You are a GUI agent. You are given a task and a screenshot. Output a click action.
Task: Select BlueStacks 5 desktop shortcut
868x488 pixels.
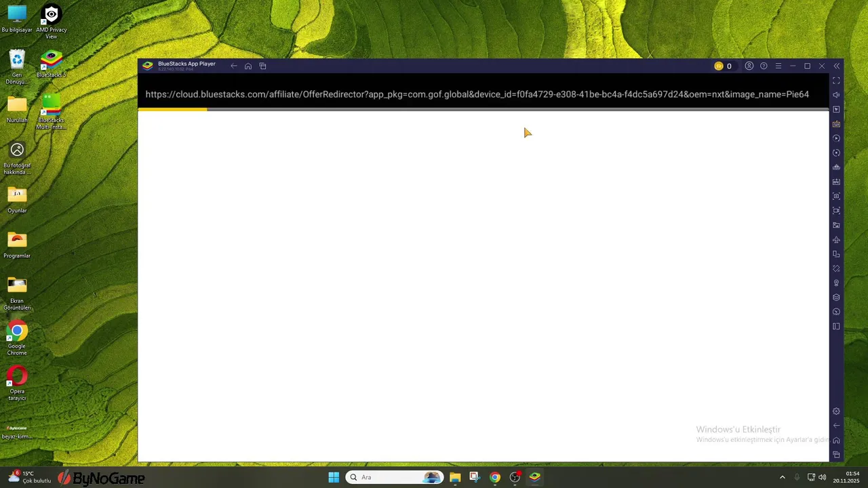(x=52, y=64)
